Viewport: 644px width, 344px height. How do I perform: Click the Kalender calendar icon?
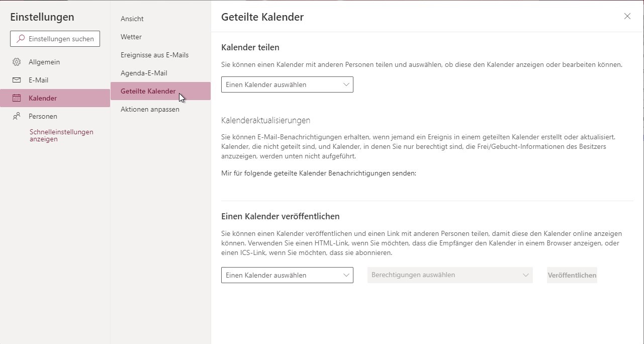point(17,98)
